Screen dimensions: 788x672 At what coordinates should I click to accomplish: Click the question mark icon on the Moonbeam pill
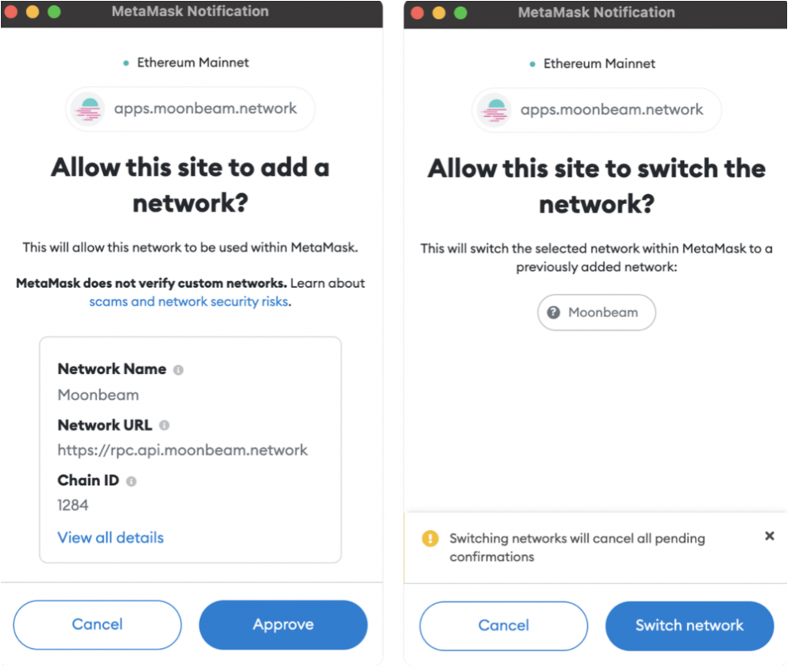(x=553, y=313)
